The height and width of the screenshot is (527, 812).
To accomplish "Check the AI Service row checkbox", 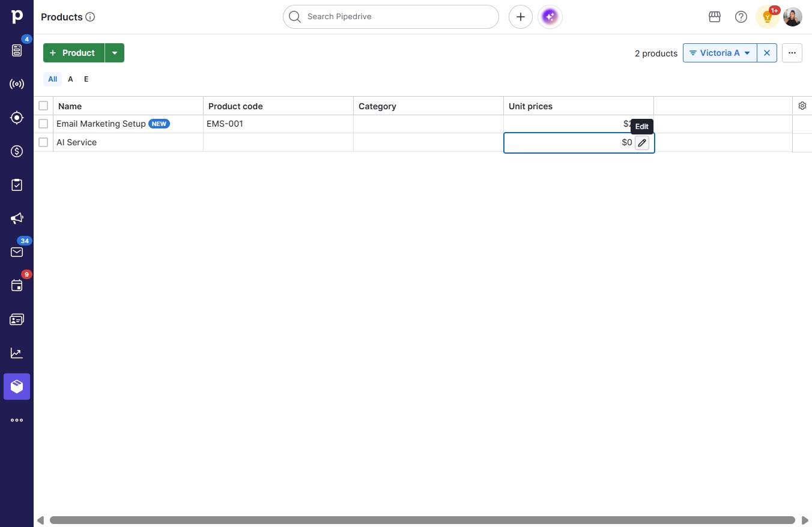I will coord(43,142).
